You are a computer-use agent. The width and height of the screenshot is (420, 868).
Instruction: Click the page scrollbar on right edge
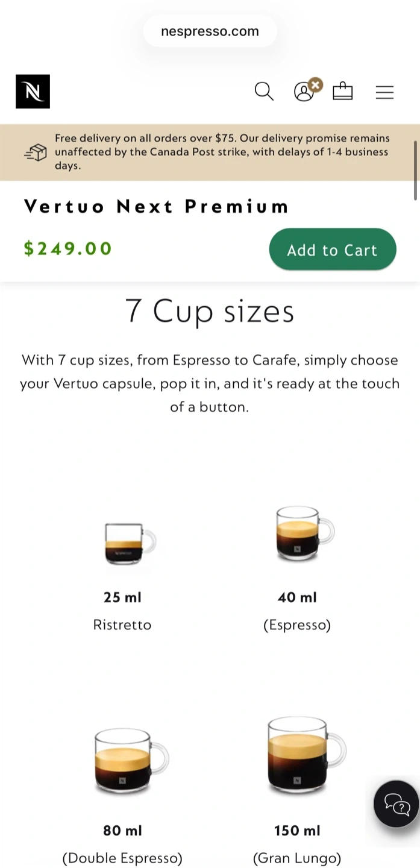click(x=416, y=170)
